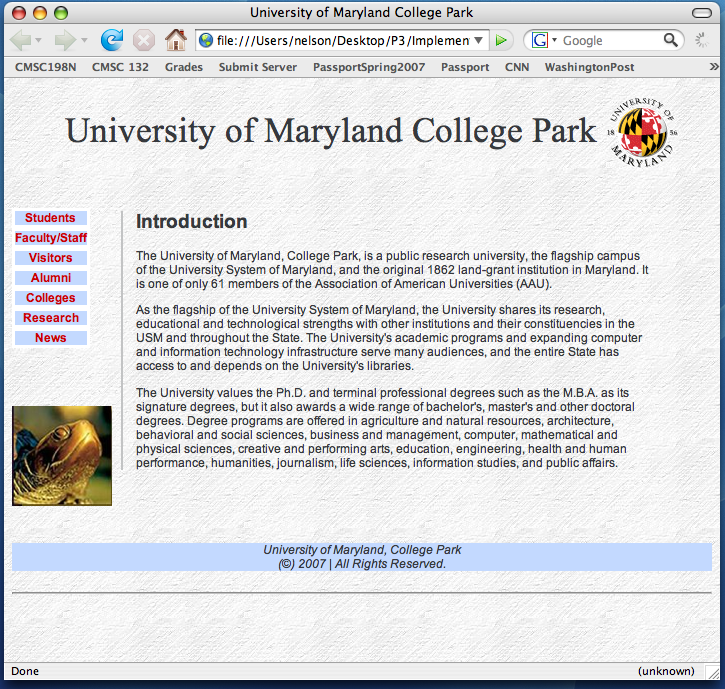This screenshot has height=689, width=725.
Task: Open the Research navigation link
Action: click(x=51, y=318)
